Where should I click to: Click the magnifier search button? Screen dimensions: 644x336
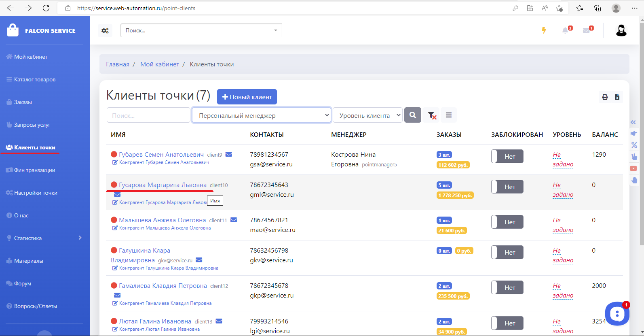[413, 115]
